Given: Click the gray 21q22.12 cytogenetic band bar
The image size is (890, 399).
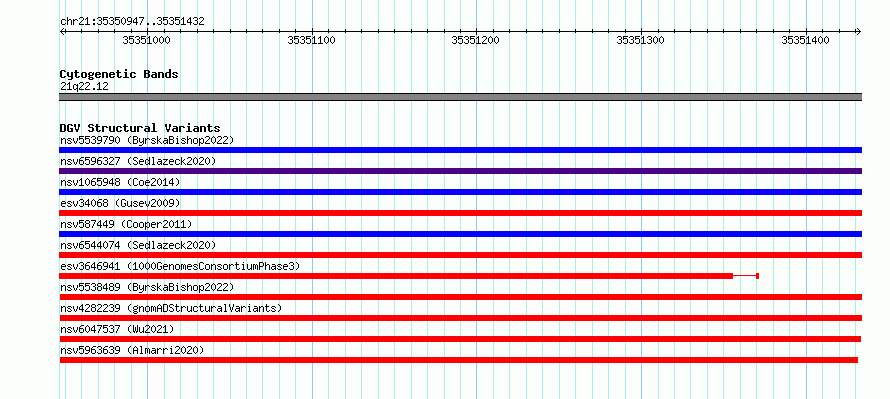Looking at the screenshot, I should (x=460, y=97).
